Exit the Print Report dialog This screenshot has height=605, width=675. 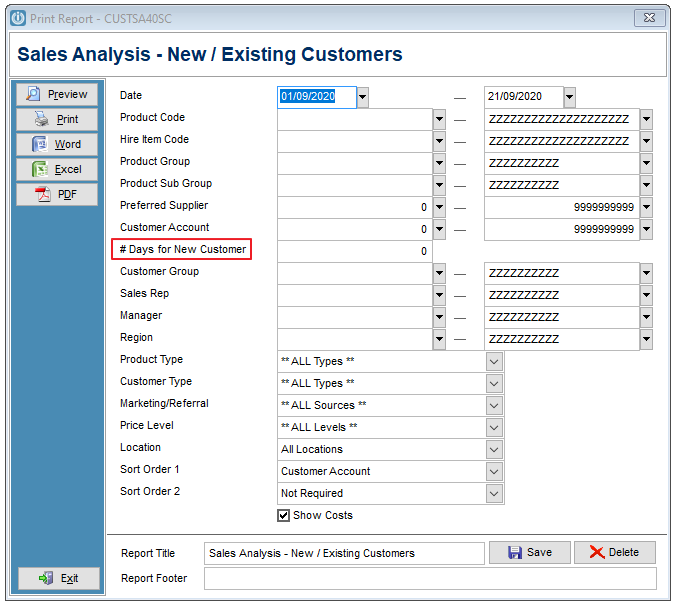(x=59, y=578)
